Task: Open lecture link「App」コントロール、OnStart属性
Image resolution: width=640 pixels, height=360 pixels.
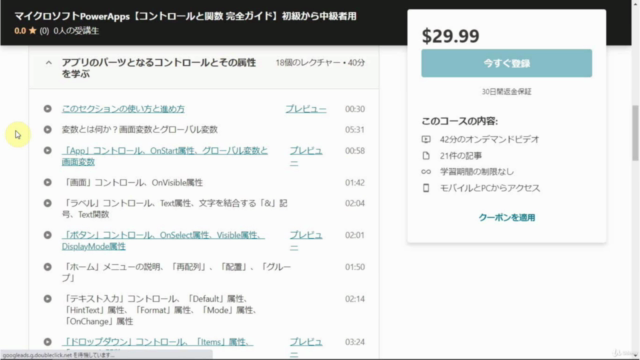Action: 164,156
